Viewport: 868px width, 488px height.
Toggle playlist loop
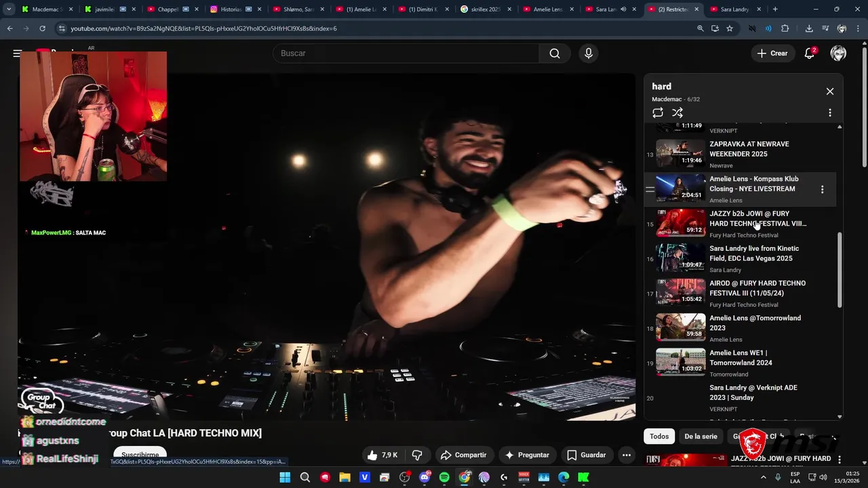pyautogui.click(x=658, y=113)
